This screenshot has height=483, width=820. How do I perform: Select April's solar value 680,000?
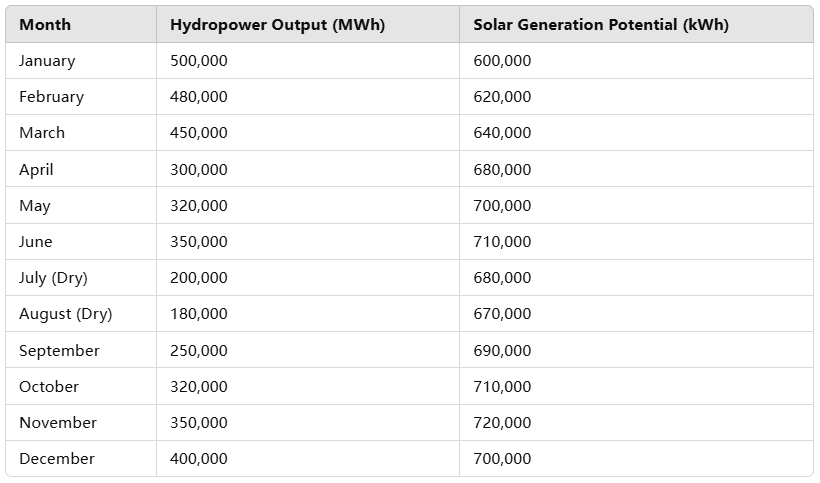pyautogui.click(x=502, y=169)
